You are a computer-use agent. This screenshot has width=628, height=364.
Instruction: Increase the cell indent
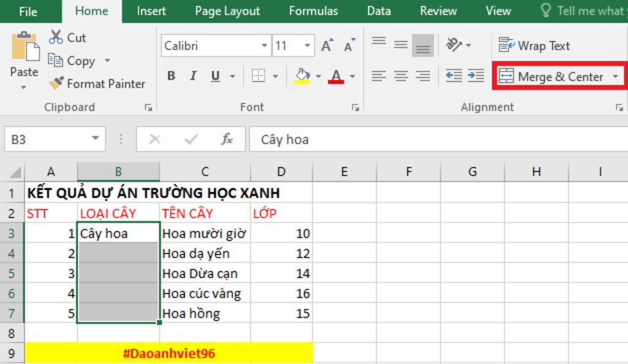pyautogui.click(x=476, y=75)
